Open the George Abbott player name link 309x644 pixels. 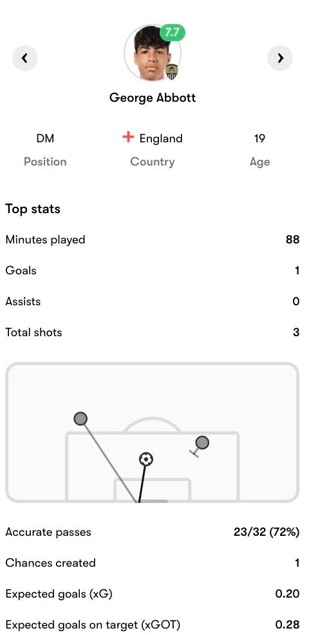click(153, 98)
